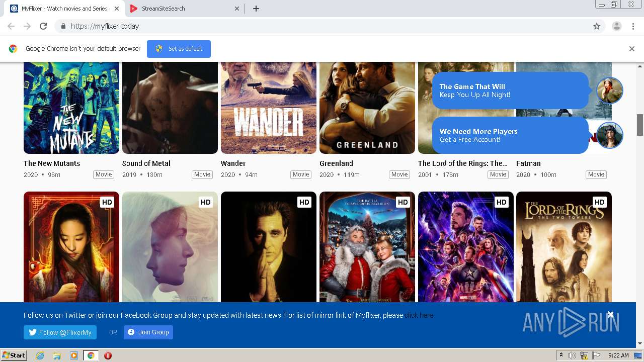644x362 pixels.
Task: Show hidden tray icons arrow
Action: tap(561, 355)
